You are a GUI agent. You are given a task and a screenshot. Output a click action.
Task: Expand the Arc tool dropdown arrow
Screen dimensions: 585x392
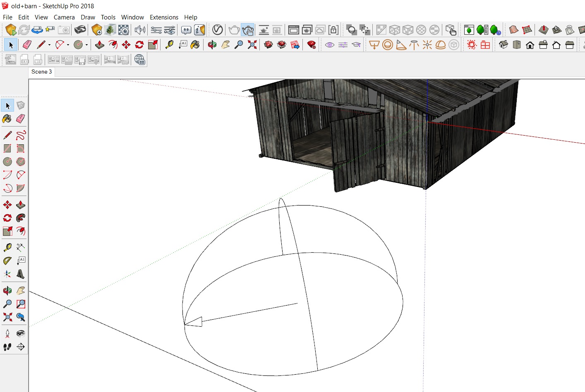68,45
